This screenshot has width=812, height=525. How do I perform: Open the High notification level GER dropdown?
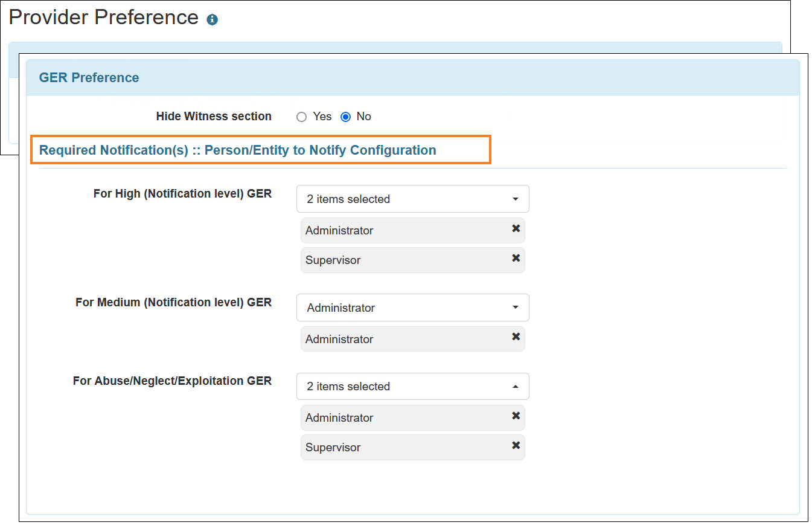click(412, 199)
